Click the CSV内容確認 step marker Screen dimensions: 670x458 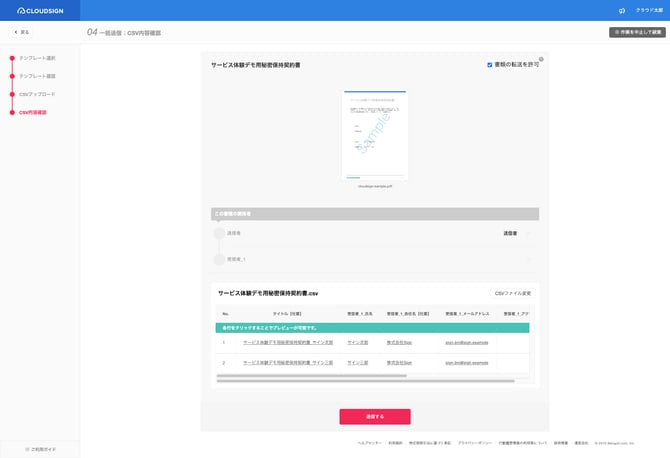[12, 112]
